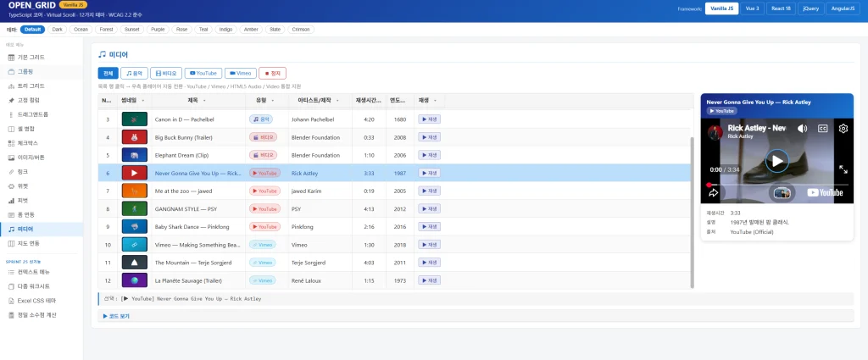Open the 체크박스 sidebar item
This screenshot has height=360, width=868.
42,143
